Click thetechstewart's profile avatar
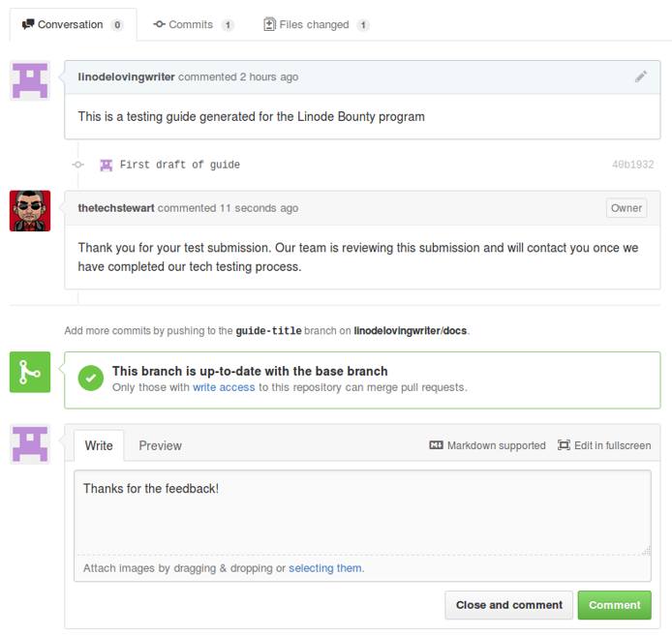This screenshot has width=672, height=637. 30,210
